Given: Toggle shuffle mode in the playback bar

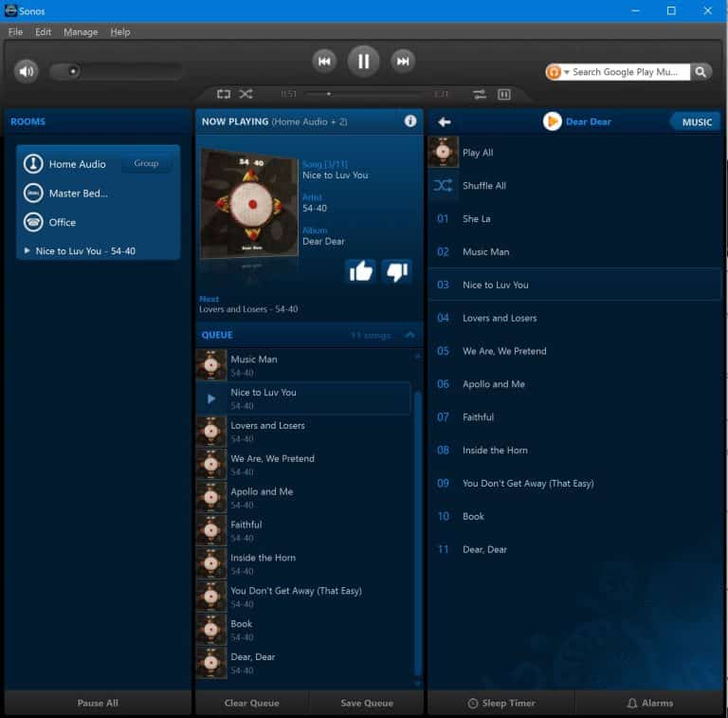Looking at the screenshot, I should click(x=246, y=94).
